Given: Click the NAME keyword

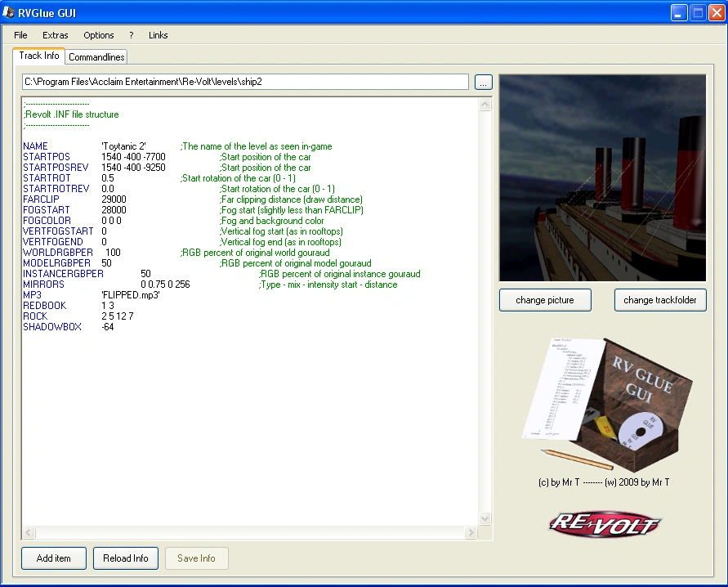Looking at the screenshot, I should pos(35,146).
